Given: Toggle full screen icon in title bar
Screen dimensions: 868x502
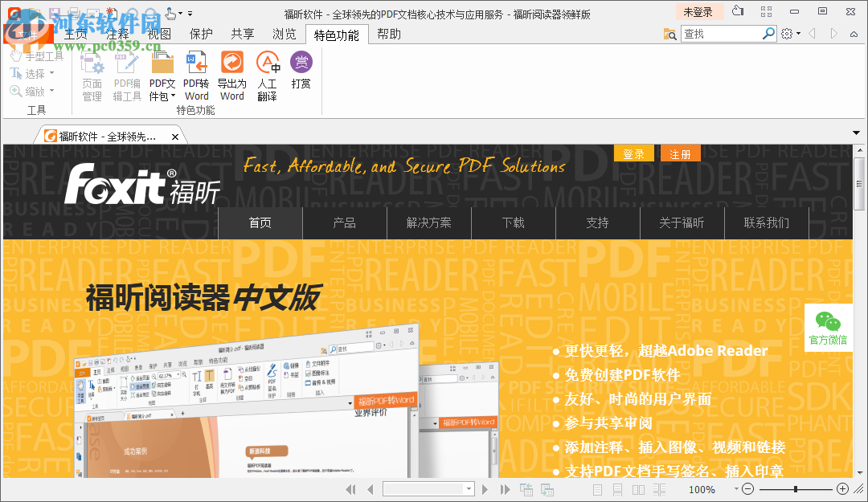Looking at the screenshot, I should pos(766,11).
